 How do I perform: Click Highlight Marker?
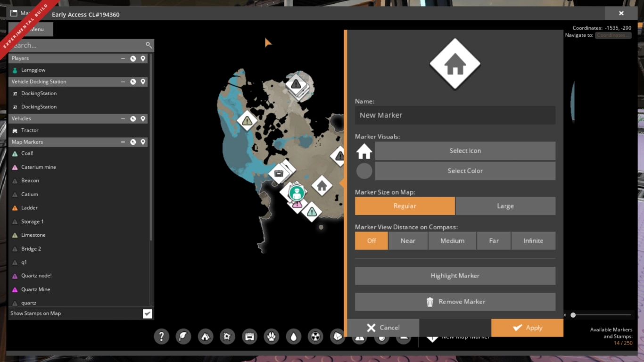point(454,276)
